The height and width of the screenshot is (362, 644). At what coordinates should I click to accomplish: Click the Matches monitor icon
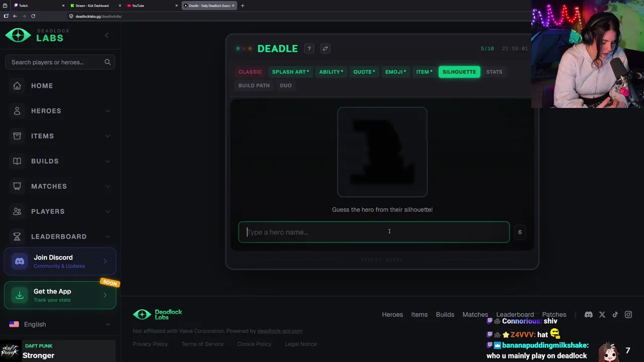(x=17, y=186)
